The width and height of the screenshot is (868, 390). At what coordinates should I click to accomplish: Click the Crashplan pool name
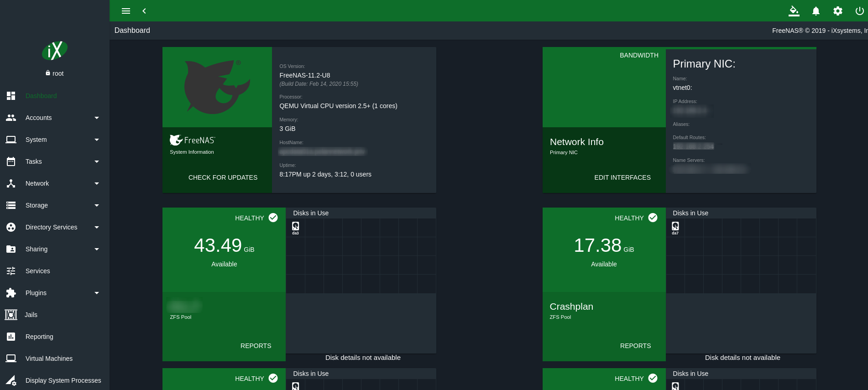pos(571,307)
